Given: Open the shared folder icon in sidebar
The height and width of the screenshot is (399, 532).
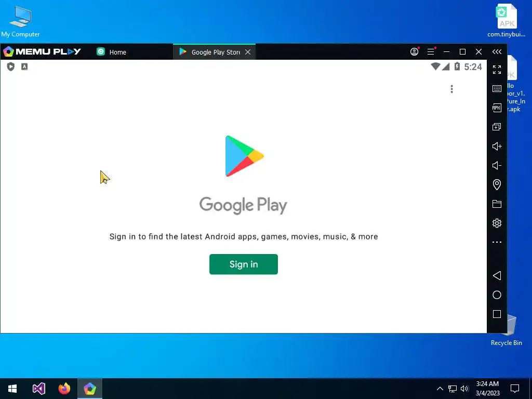Looking at the screenshot, I should pos(497,204).
